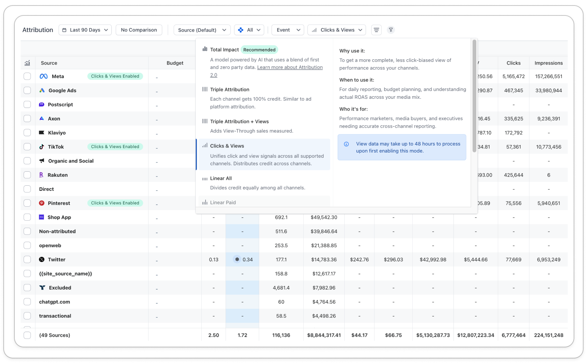Click the Excluded funnel icon
Image resolution: width=588 pixels, height=364 pixels.
[42, 288]
